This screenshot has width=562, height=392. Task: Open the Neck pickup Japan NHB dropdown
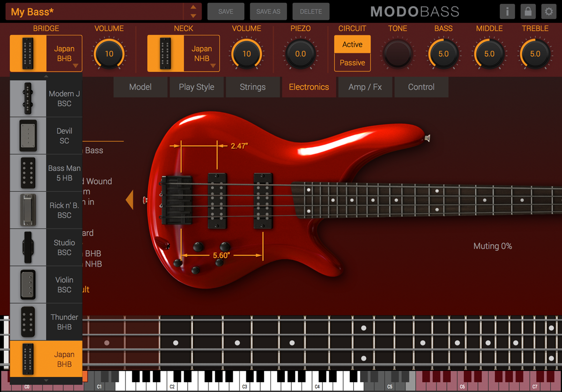coord(184,53)
